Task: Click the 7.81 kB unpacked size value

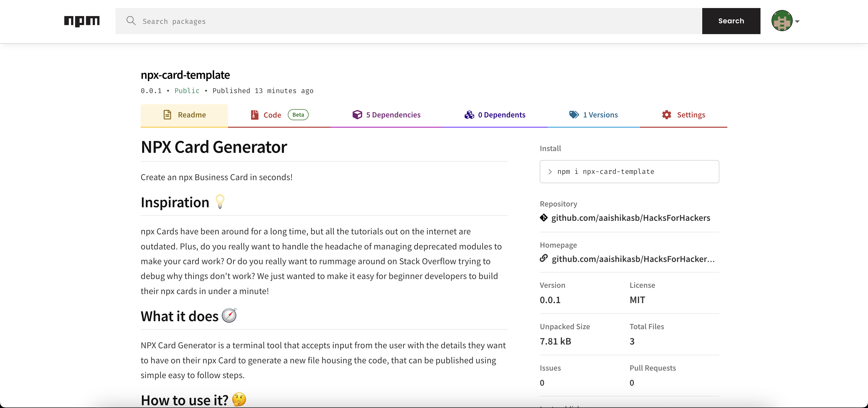Action: click(555, 341)
